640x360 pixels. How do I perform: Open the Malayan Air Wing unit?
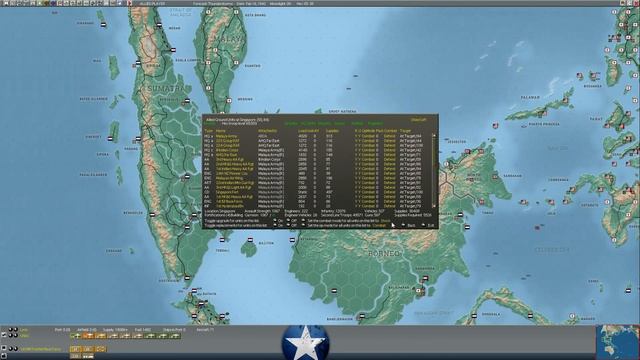[x=229, y=178]
